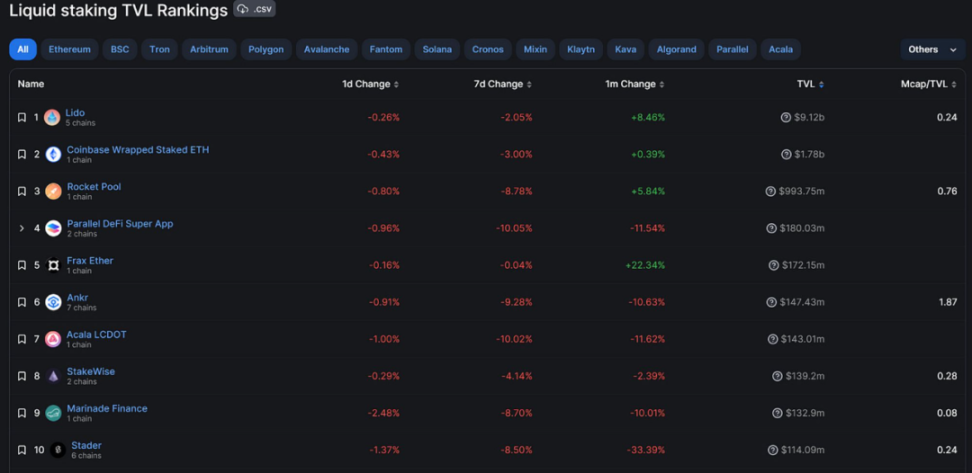Open TVL info icon next to $139.2m
Screen dimensions: 972x473
click(x=777, y=376)
